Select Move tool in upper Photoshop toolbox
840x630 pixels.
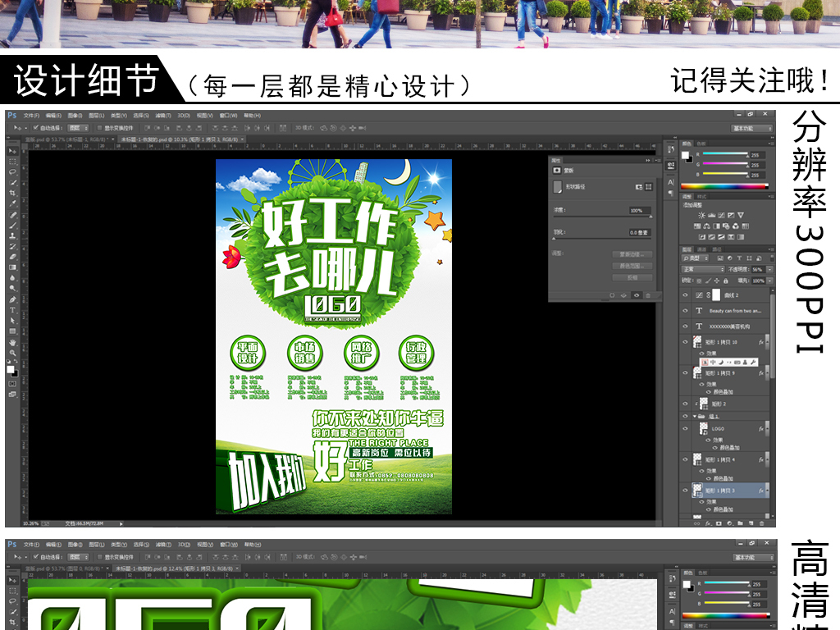coord(12,152)
